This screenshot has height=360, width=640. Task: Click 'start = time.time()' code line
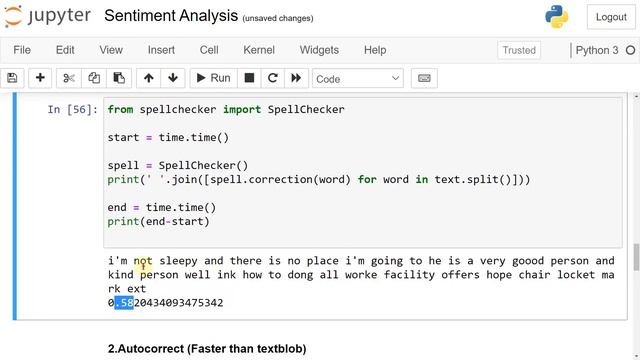[x=168, y=138]
